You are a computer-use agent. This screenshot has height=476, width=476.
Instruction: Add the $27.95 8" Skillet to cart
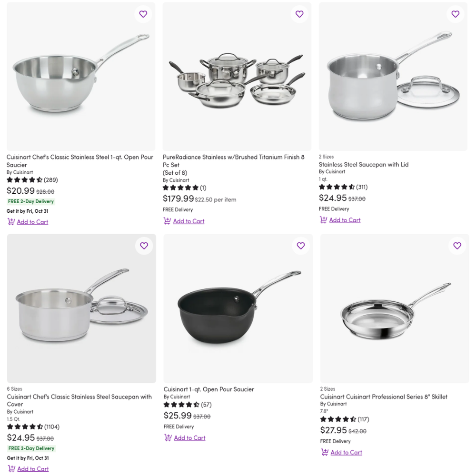click(346, 453)
